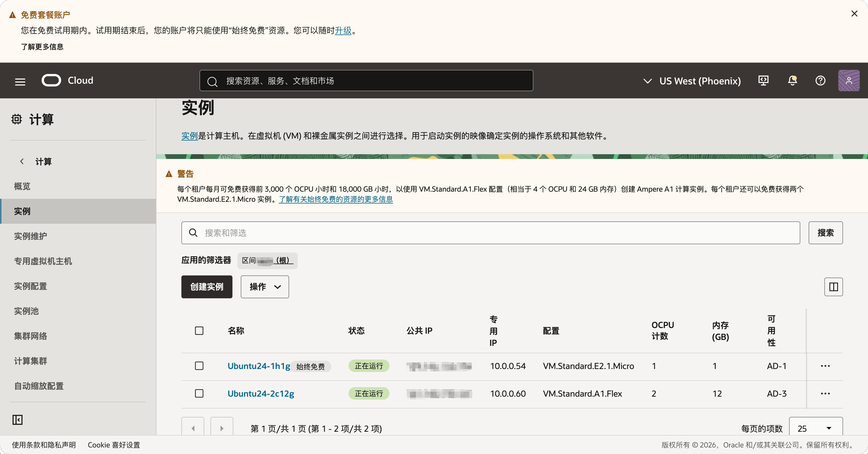Close the free tier account banner
The height and width of the screenshot is (454, 868).
(x=854, y=13)
